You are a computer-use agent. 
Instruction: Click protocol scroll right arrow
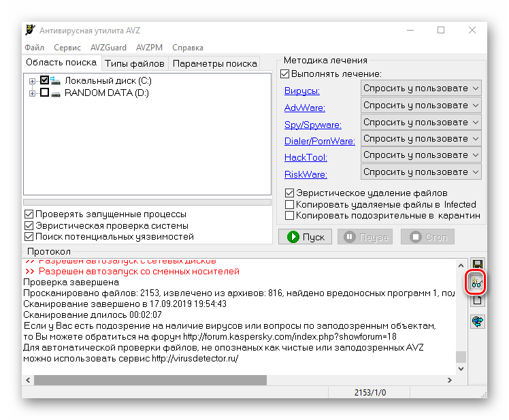tap(450, 380)
